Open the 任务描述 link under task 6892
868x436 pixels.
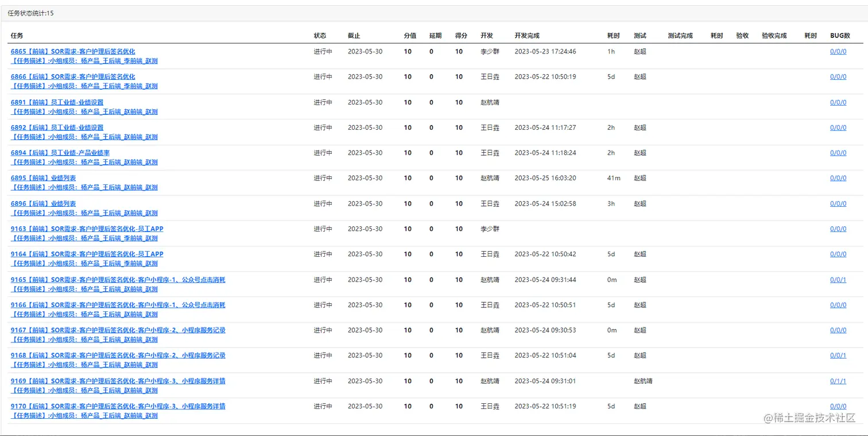84,137
